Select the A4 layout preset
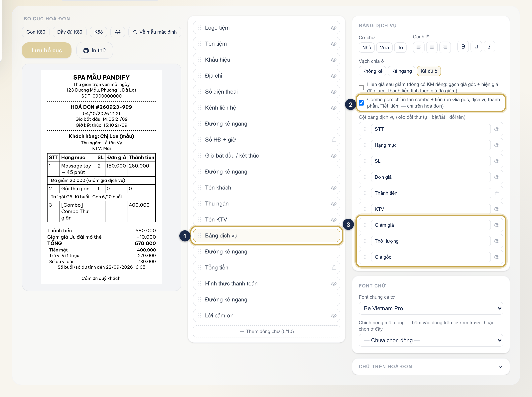The height and width of the screenshot is (397, 532). 118,32
